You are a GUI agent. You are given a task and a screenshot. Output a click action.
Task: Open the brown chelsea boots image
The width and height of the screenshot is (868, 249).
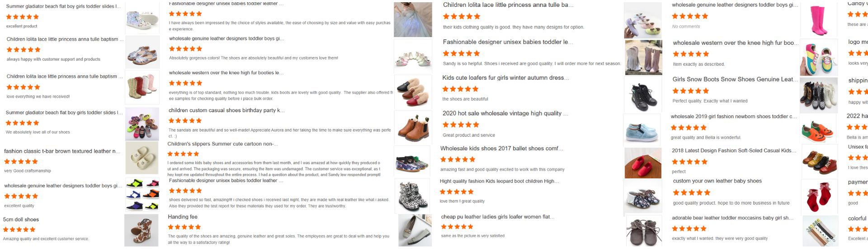click(x=413, y=128)
